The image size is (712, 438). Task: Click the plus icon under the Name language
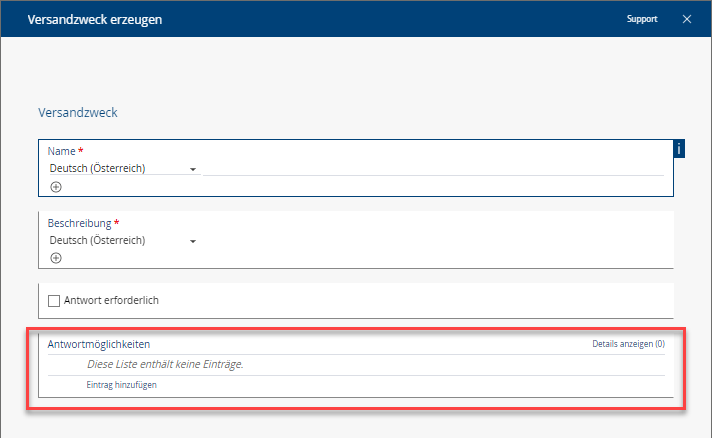tap(56, 186)
